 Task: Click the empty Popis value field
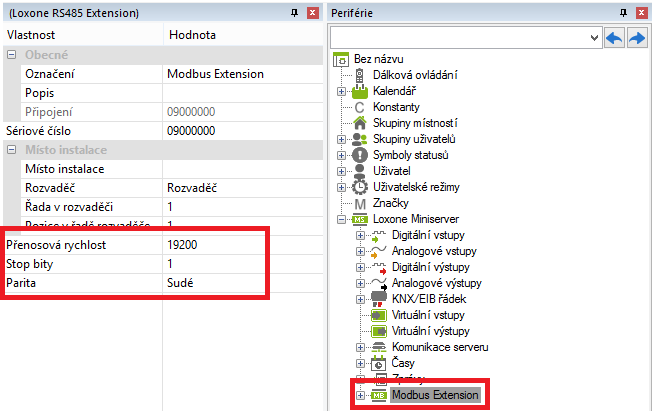(x=242, y=93)
